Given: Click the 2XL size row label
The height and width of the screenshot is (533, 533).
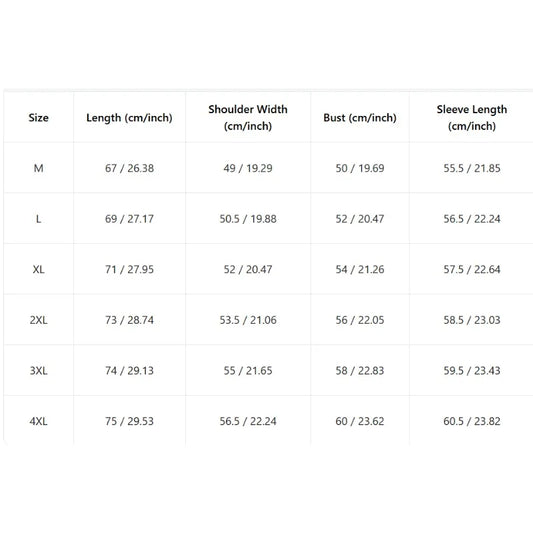Looking at the screenshot, I should point(38,320).
